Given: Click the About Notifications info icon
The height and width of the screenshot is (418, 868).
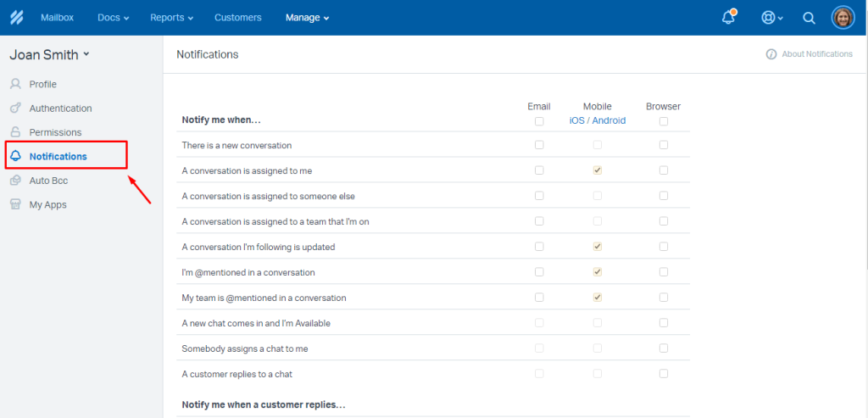Looking at the screenshot, I should point(771,54).
